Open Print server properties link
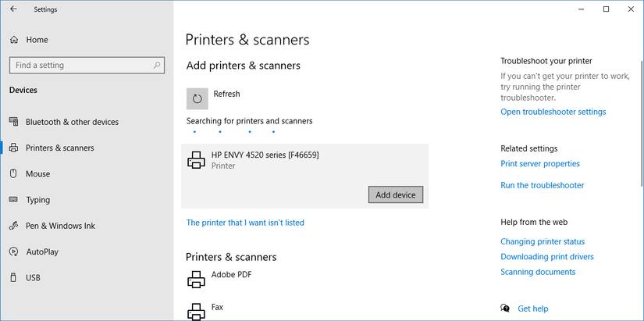The width and height of the screenshot is (644, 321). (x=540, y=164)
